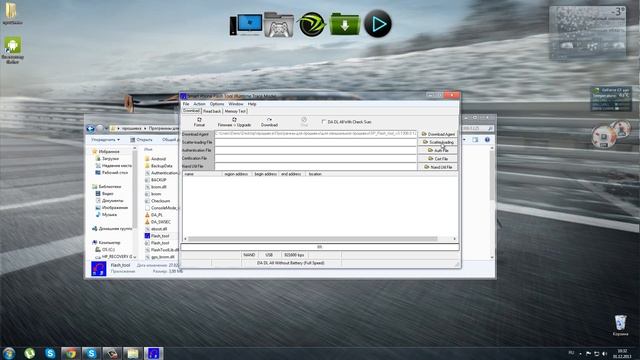The height and width of the screenshot is (360, 640).
Task: Click the Nand Util File input field
Action: [x=316, y=167]
